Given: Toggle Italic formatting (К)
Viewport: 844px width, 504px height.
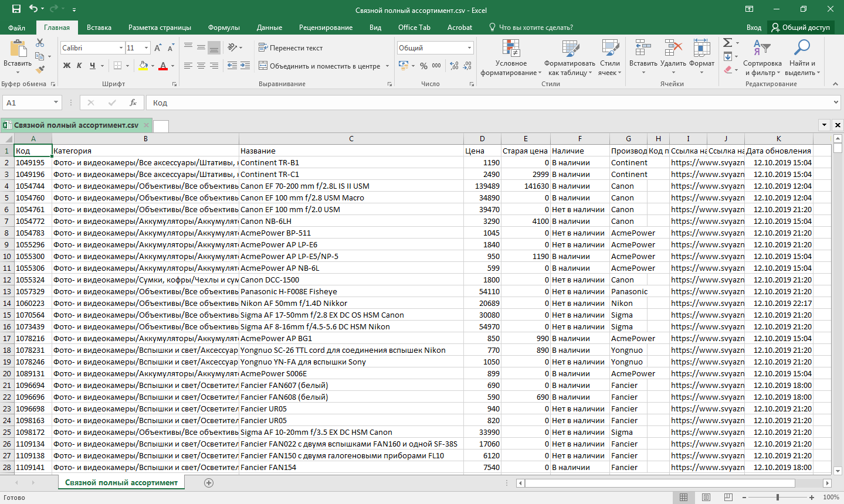Looking at the screenshot, I should (x=79, y=66).
